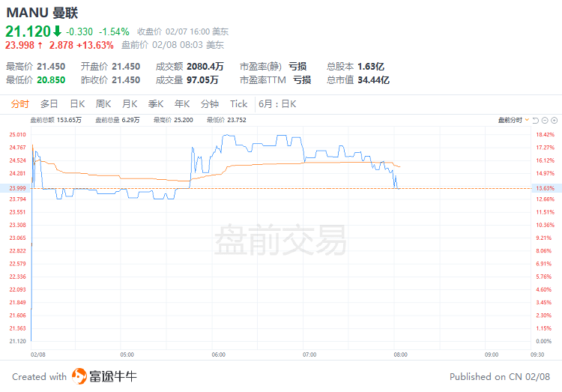562x392 pixels.
Task: Click the reset/undo chart view icon
Action: pyautogui.click(x=536, y=121)
